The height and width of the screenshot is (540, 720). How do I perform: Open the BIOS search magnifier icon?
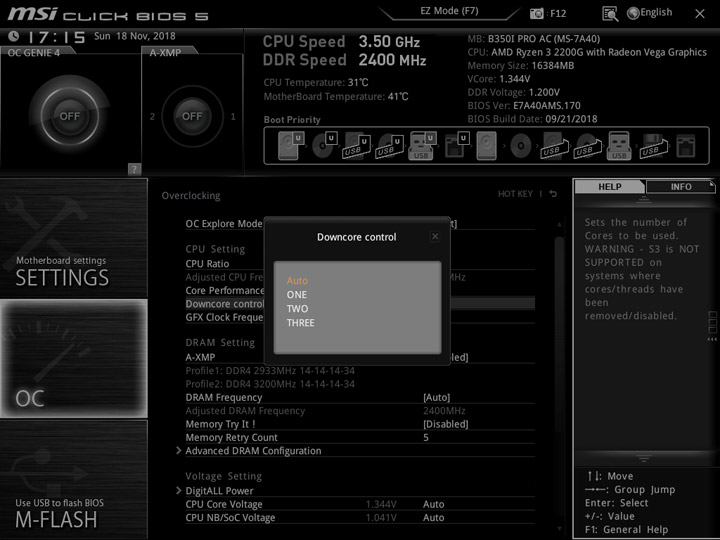point(610,14)
